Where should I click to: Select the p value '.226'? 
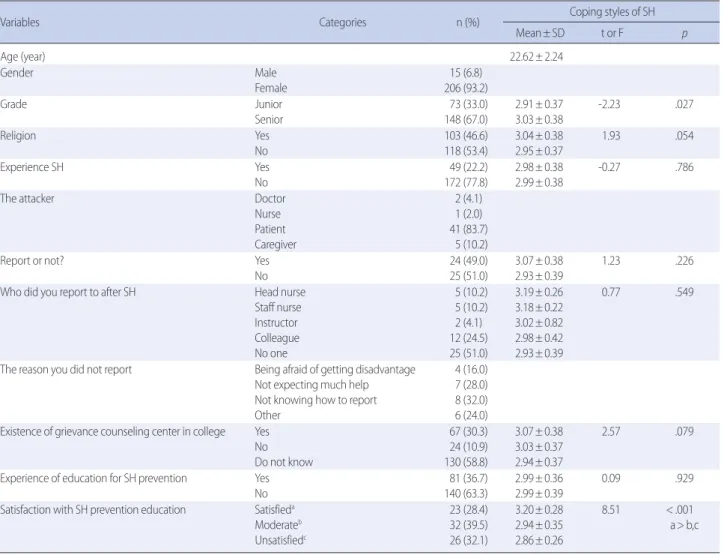[684, 261]
